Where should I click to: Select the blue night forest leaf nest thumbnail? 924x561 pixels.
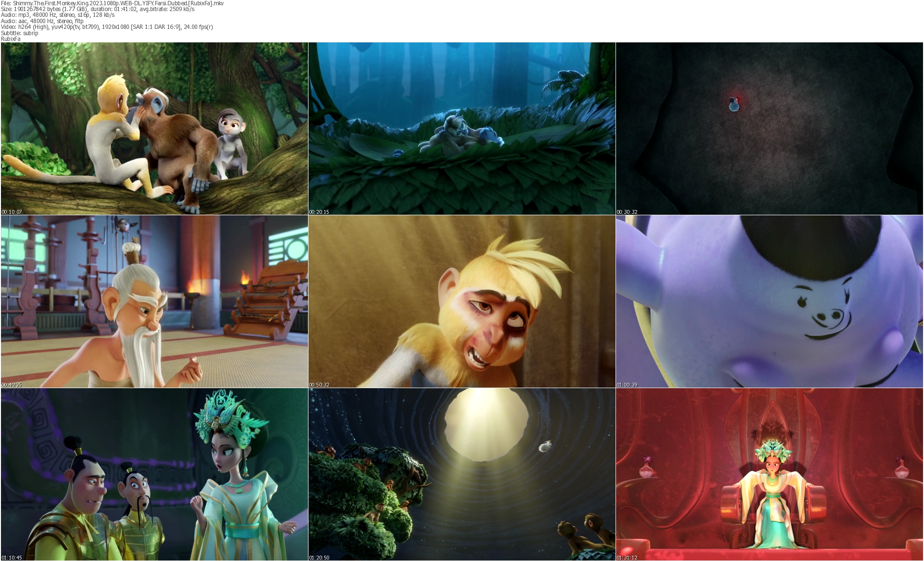click(462, 129)
